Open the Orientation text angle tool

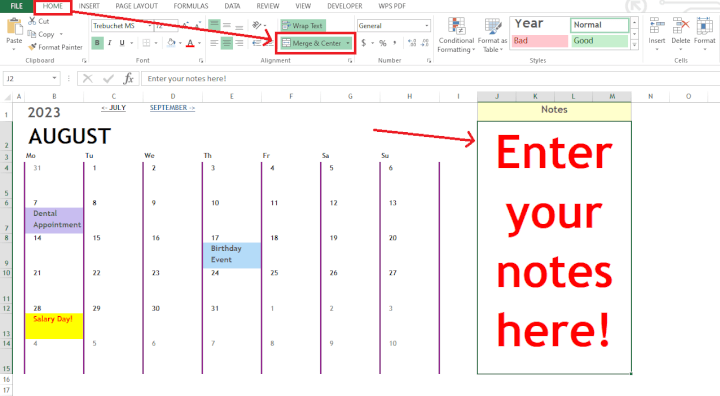tap(257, 25)
